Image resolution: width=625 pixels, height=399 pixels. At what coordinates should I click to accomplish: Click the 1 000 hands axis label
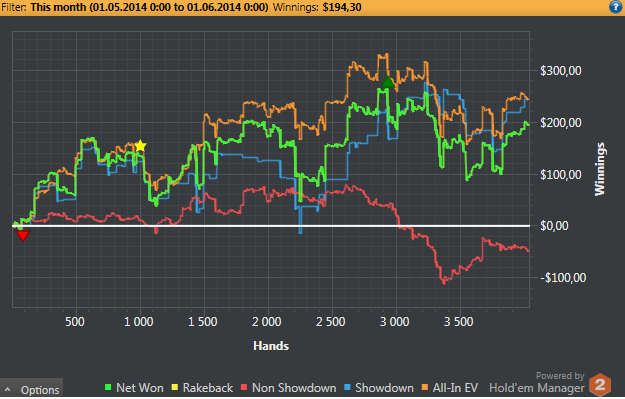tap(139, 321)
